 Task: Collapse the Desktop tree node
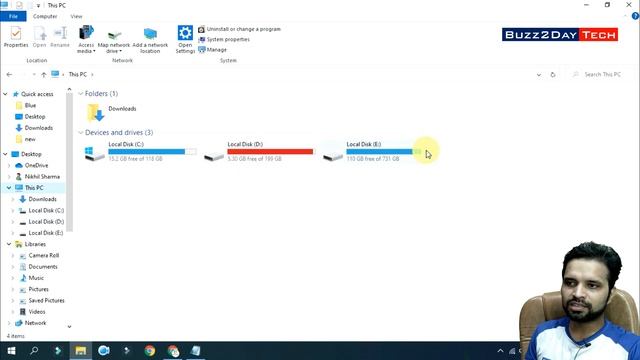coord(5,154)
